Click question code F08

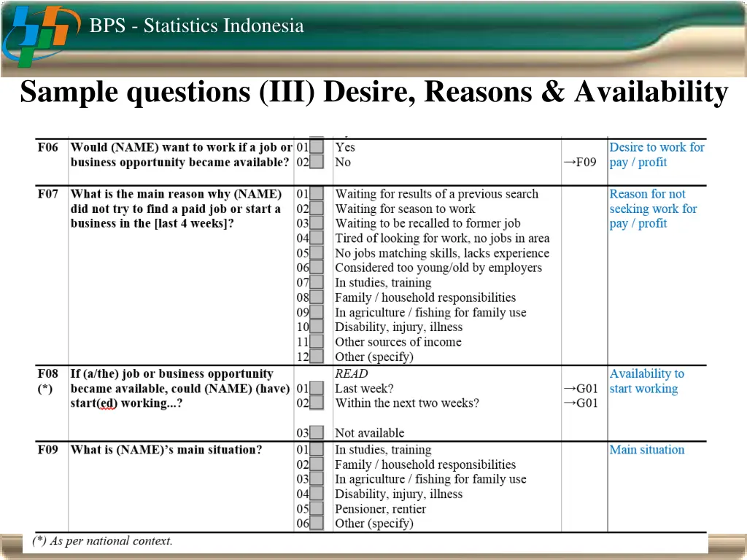click(x=47, y=373)
